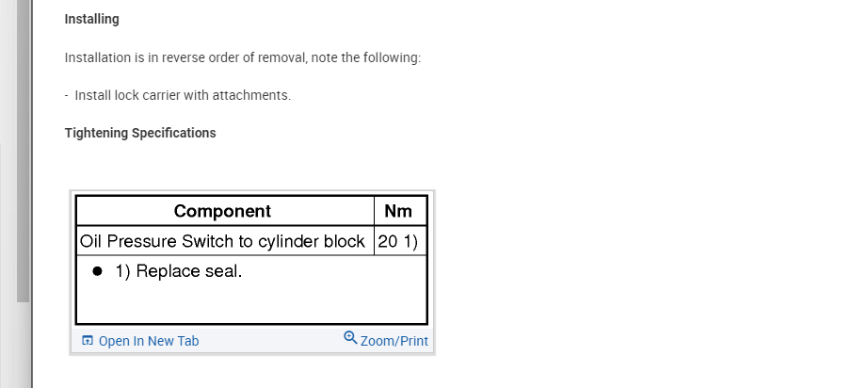This screenshot has width=868, height=388.
Task: Click the Tightening Specifications heading
Action: pyautogui.click(x=140, y=133)
